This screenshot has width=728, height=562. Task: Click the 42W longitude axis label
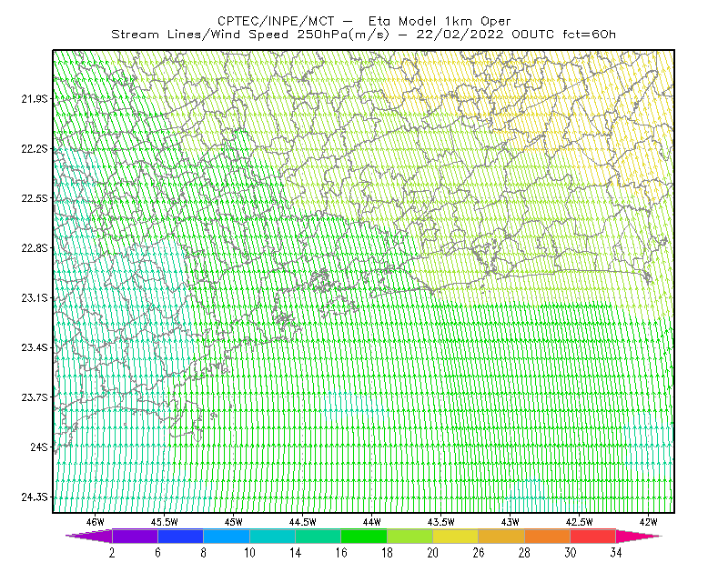tap(648, 522)
